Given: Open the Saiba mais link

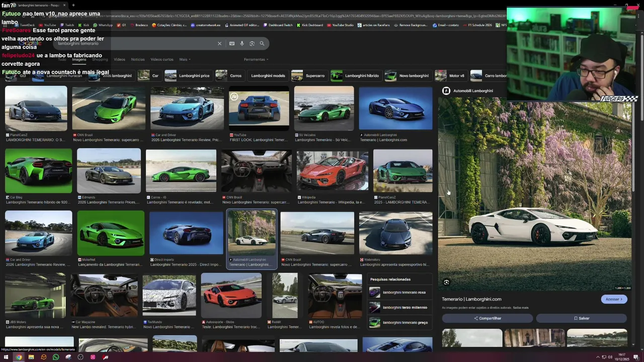Looking at the screenshot, I should click(521, 308).
